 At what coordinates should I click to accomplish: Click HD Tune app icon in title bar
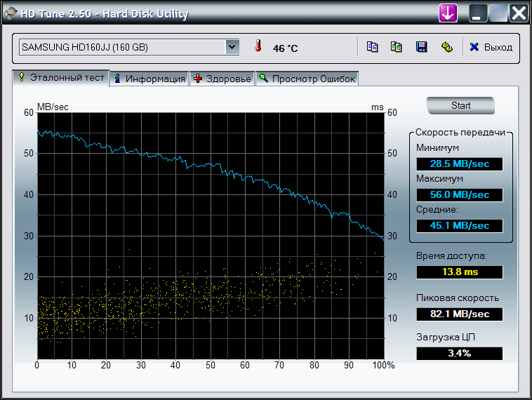pyautogui.click(x=11, y=13)
